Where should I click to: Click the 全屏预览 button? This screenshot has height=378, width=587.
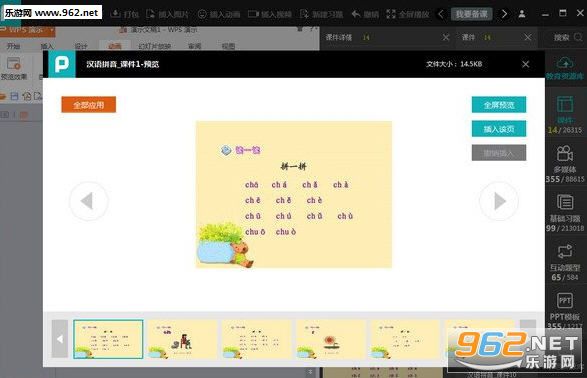click(499, 105)
